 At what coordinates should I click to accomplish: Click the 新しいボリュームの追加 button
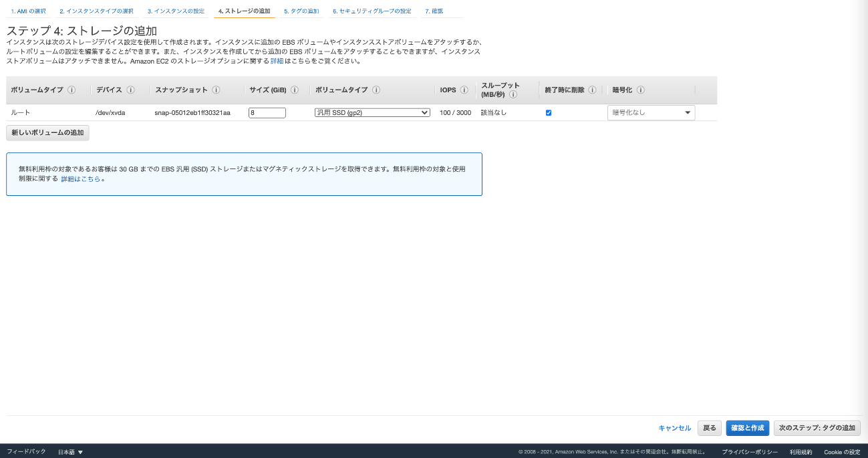47,133
